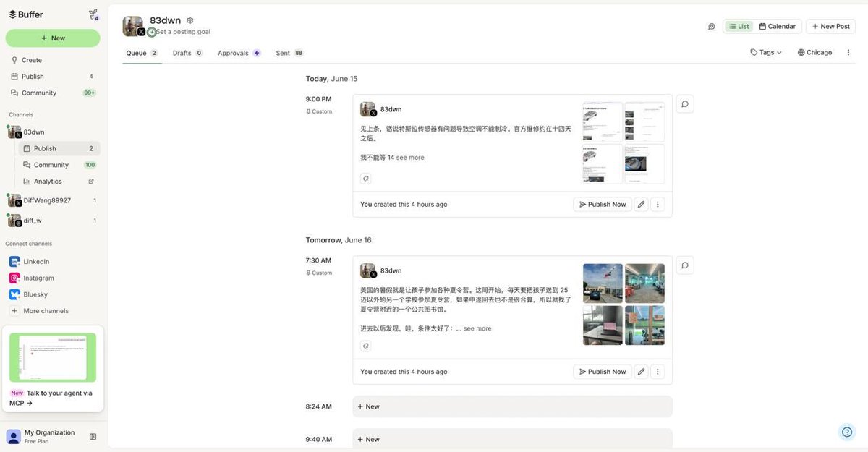
Task: Click Set a posting goal link
Action: pos(184,32)
